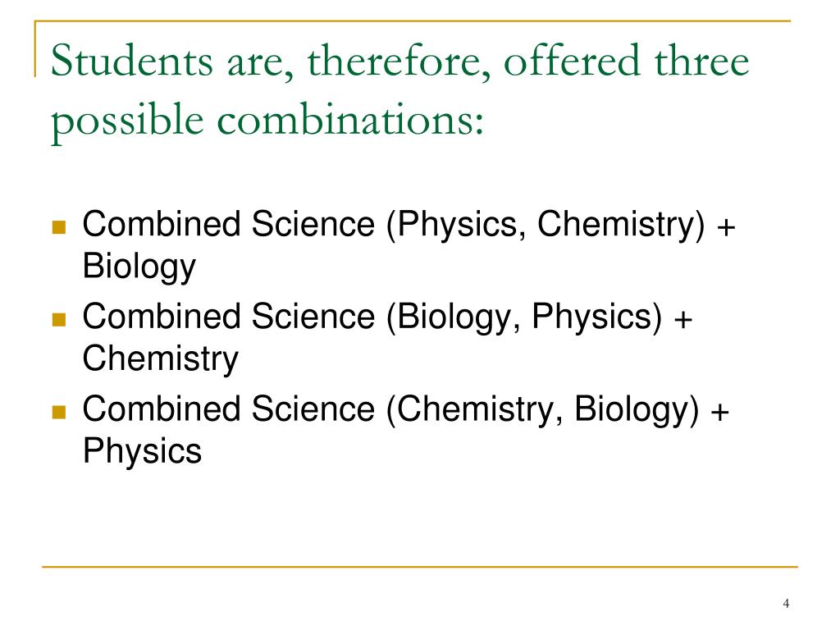
Task: Select 'Combined Science (Biology, Physics) +' line
Action: pos(387,317)
